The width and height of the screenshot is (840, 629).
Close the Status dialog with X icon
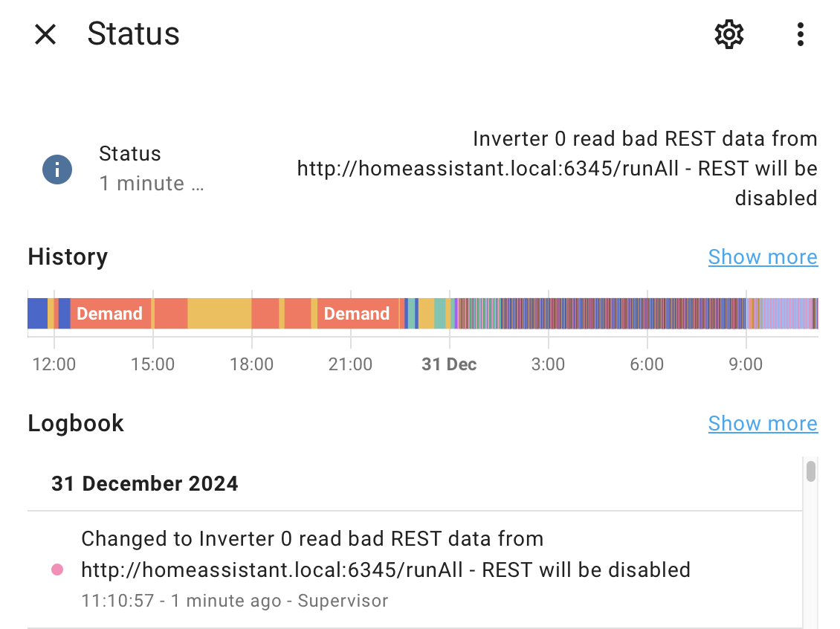tap(45, 35)
